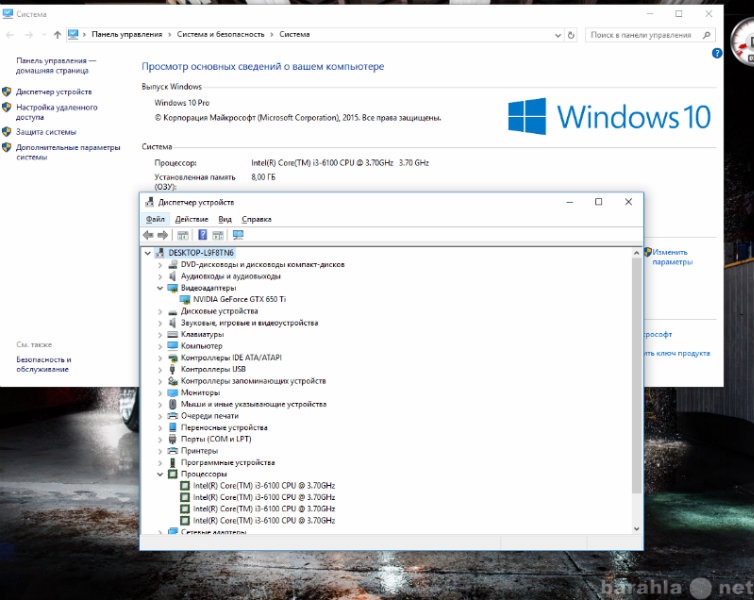Select the NVIDIA GeForce GTX 650 Ti icon
This screenshot has height=600, width=754.
click(x=185, y=299)
